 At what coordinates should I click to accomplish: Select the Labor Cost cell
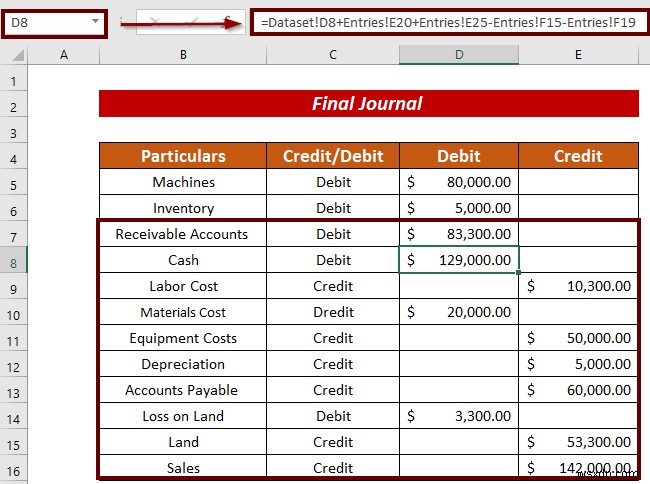[183, 286]
